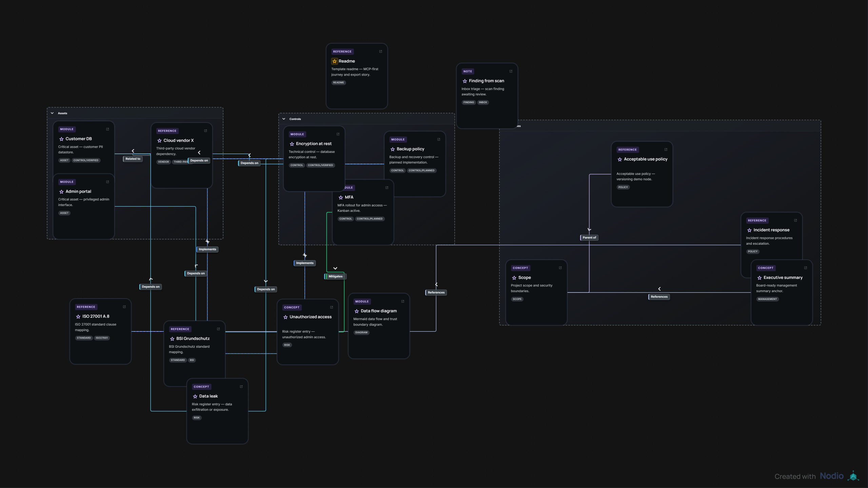868x488 pixels.
Task: Open external link icon on Customer DB
Action: (107, 129)
